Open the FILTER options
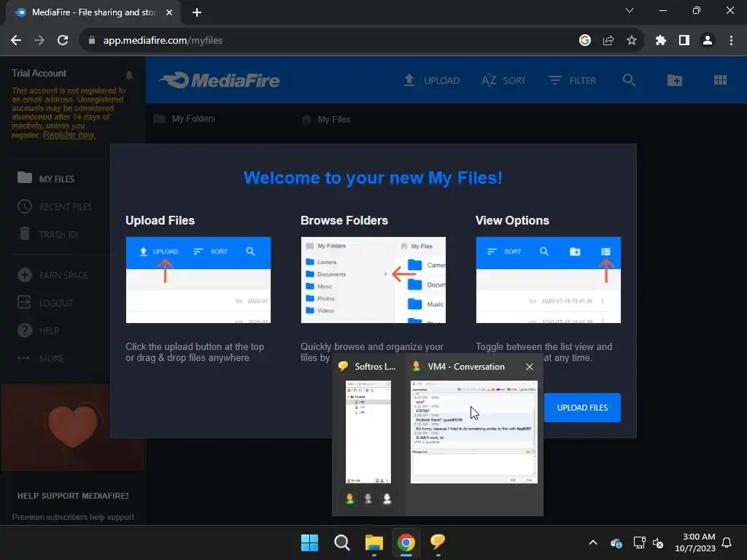The width and height of the screenshot is (747, 560). (572, 80)
